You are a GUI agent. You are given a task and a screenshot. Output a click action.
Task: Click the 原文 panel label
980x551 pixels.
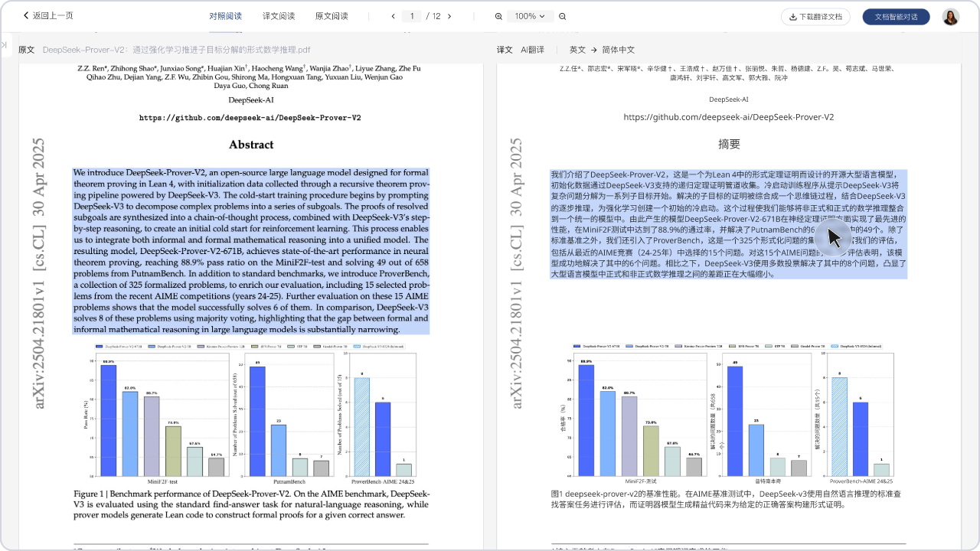click(27, 50)
